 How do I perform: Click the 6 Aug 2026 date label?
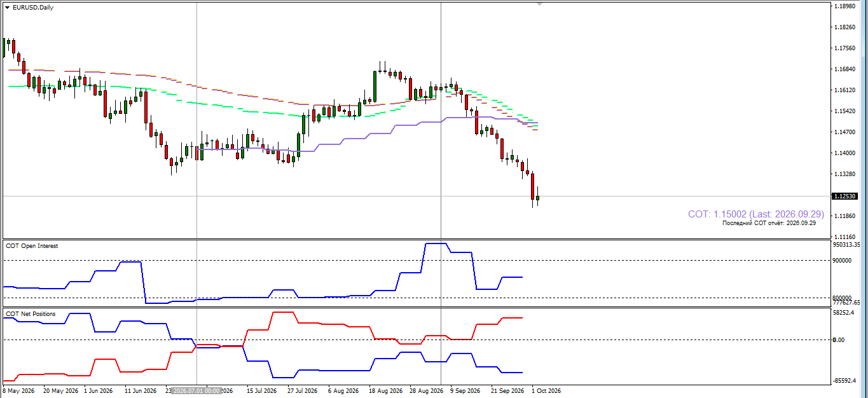pos(344,391)
